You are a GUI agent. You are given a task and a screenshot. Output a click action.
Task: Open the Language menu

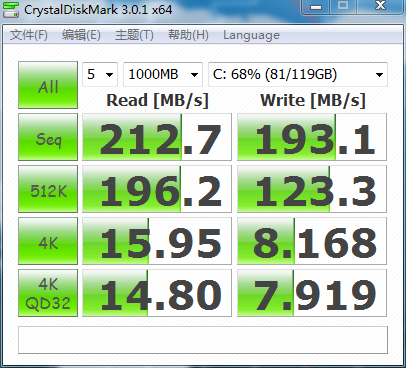pos(251,35)
